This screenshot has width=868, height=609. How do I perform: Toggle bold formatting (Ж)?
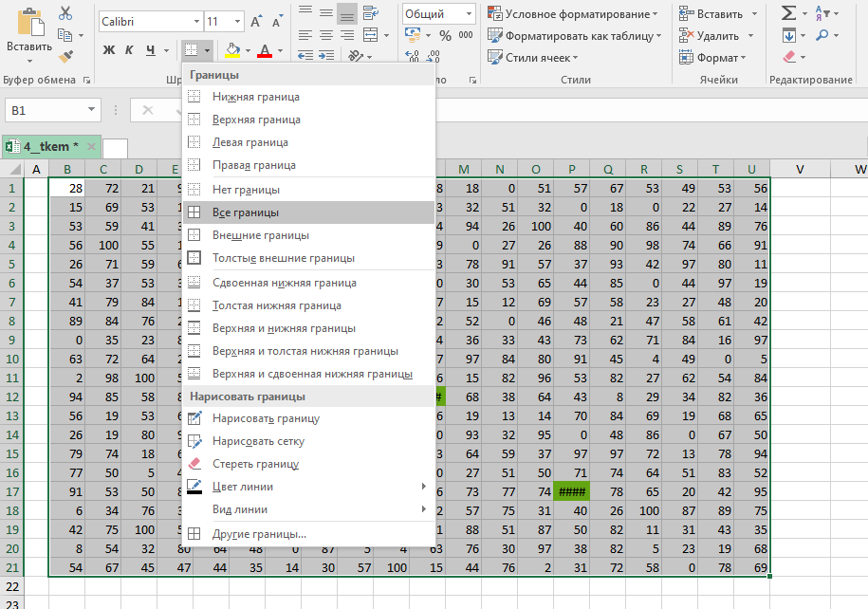(108, 49)
